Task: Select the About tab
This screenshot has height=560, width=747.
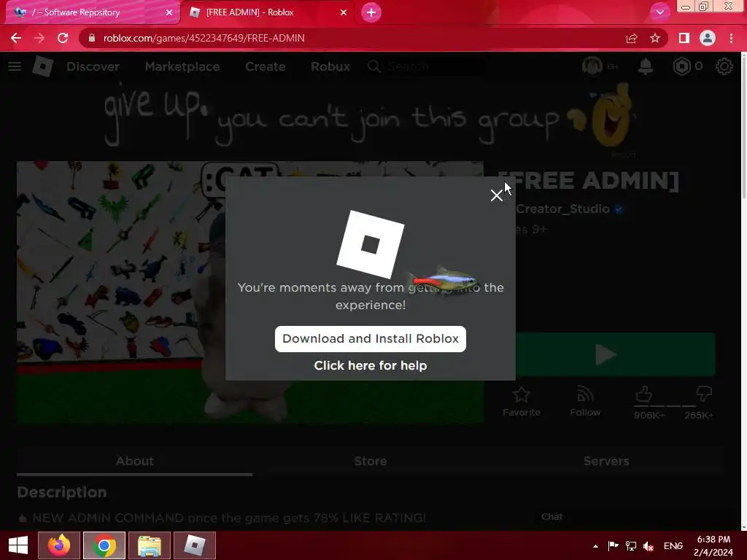Action: coord(135,461)
